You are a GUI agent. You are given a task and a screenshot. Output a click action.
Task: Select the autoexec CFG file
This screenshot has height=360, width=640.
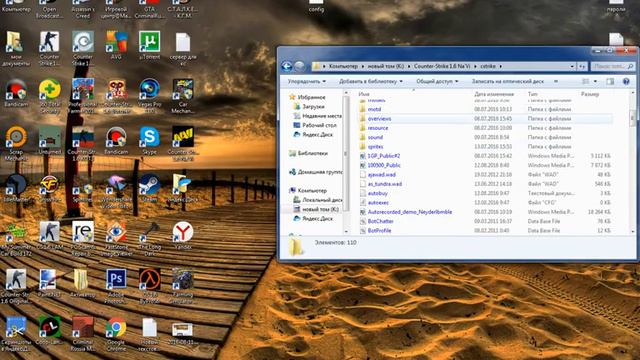click(x=378, y=203)
